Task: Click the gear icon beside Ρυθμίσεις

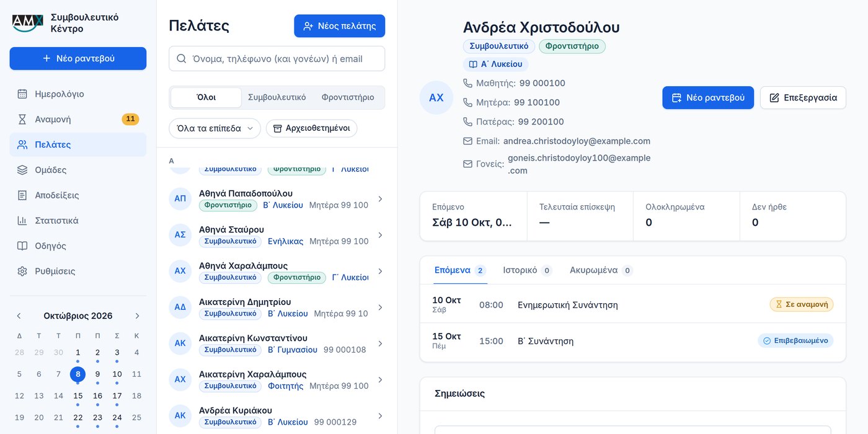Action: point(22,272)
